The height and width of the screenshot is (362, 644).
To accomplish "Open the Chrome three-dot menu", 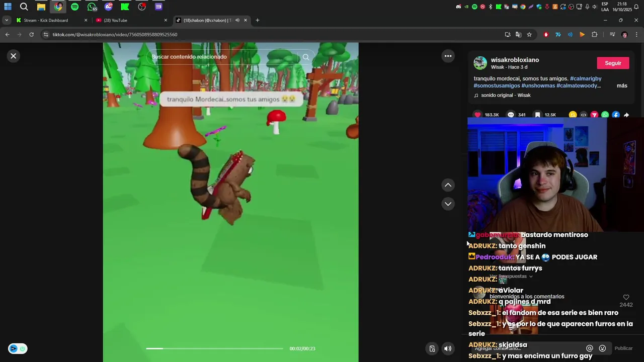I will 636,35.
